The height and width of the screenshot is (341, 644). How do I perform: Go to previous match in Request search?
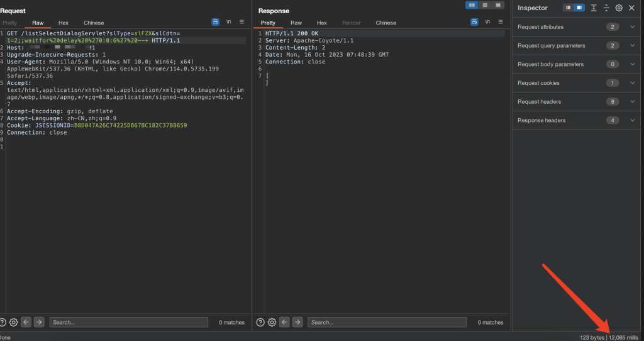point(26,322)
